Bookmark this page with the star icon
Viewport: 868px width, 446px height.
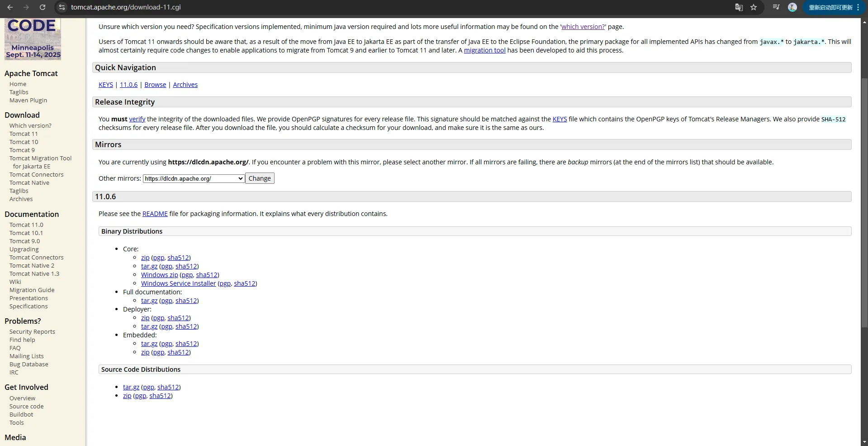pyautogui.click(x=754, y=7)
